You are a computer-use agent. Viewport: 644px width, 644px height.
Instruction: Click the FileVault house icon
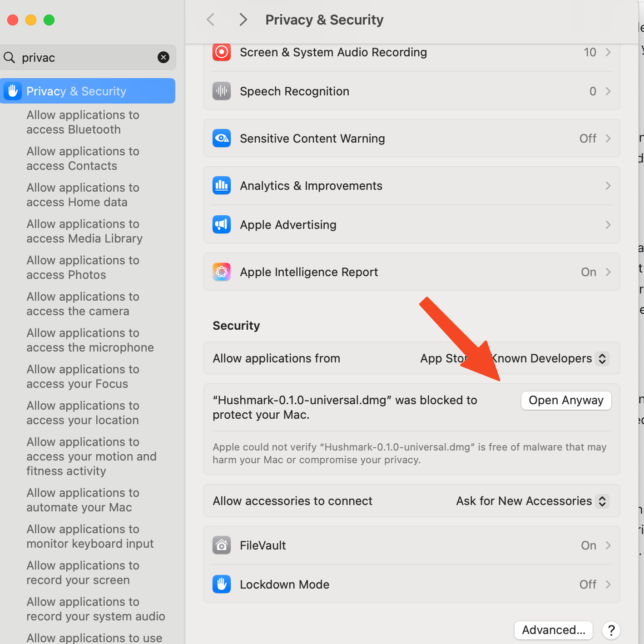222,545
